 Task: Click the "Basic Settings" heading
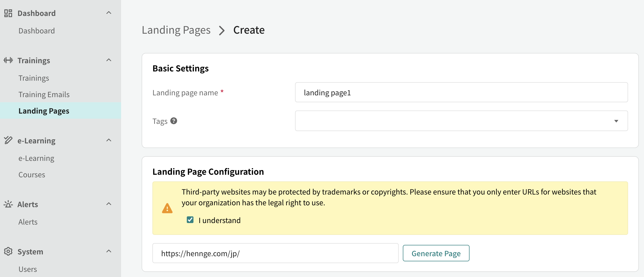(x=181, y=69)
